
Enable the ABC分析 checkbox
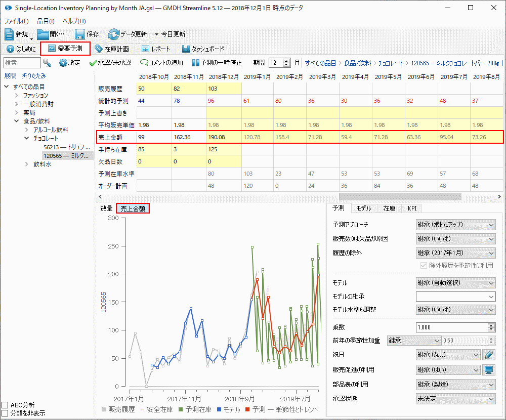(5, 405)
